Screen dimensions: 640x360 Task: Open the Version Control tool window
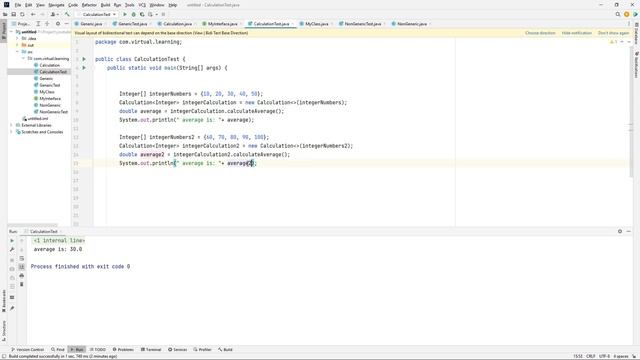[x=27, y=349]
